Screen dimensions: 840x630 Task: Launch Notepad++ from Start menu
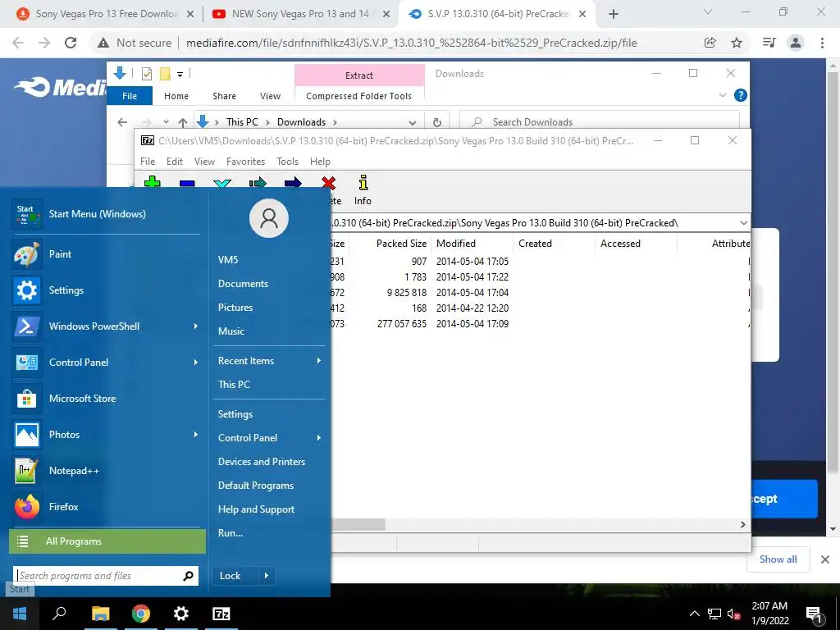[x=107, y=471]
